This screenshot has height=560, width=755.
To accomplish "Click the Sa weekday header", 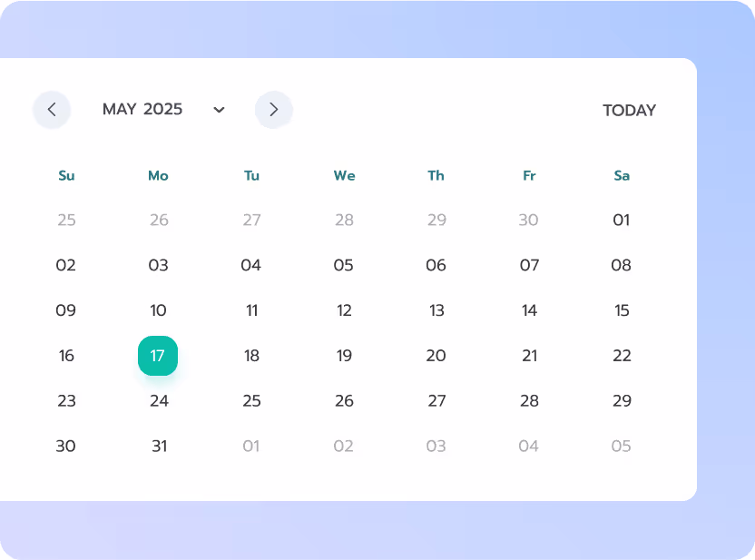I will tap(622, 176).
